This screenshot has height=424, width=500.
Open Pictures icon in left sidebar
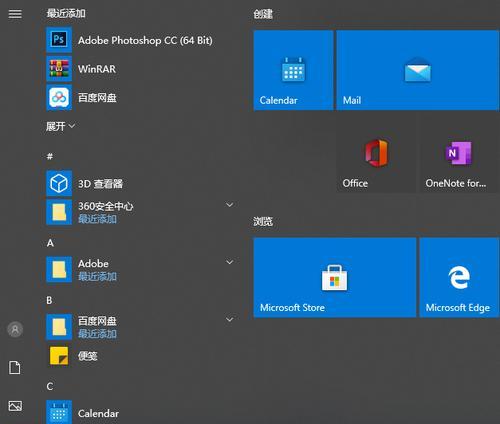15,406
